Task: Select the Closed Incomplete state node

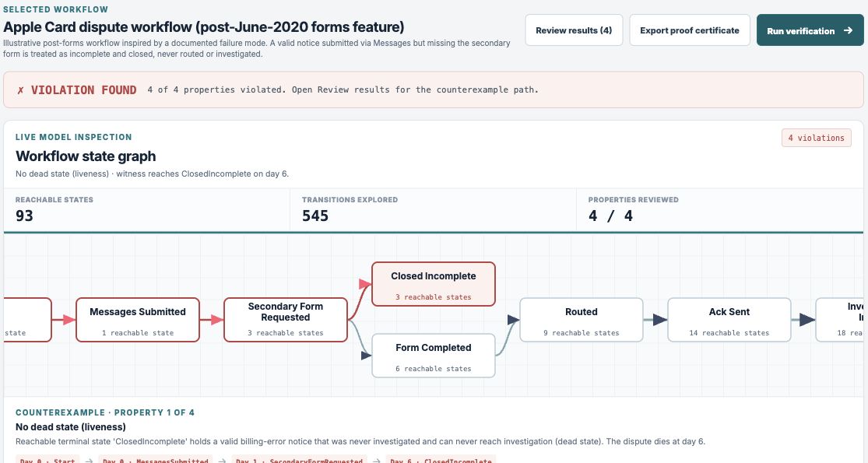Action: [434, 284]
